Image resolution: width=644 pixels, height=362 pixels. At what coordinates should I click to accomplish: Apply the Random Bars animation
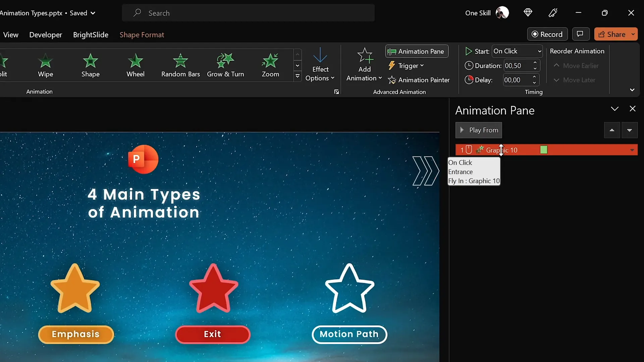point(180,65)
